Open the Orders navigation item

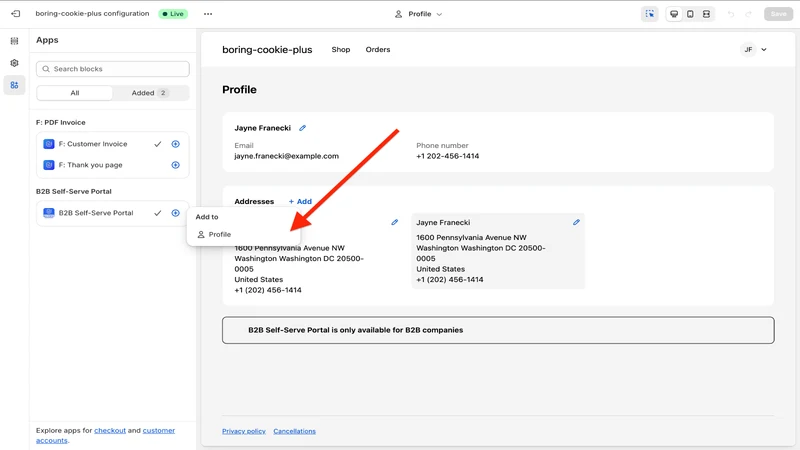click(x=378, y=49)
